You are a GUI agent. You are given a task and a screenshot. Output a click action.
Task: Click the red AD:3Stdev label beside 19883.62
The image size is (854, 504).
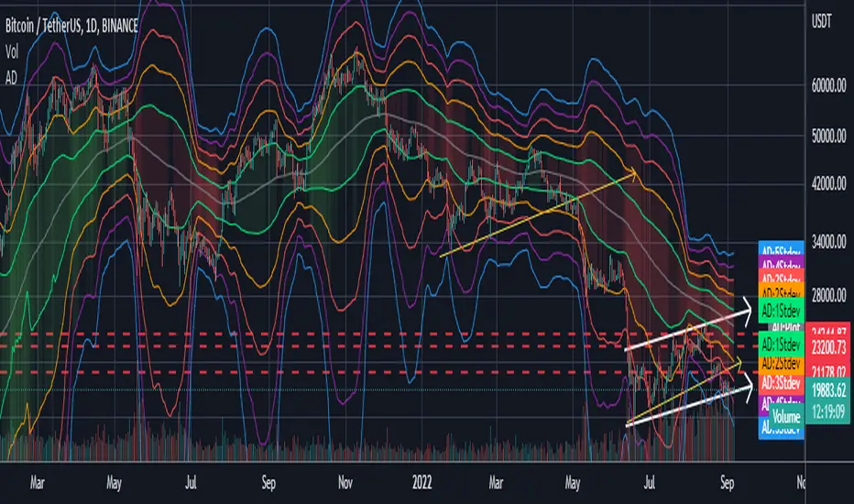point(781,382)
